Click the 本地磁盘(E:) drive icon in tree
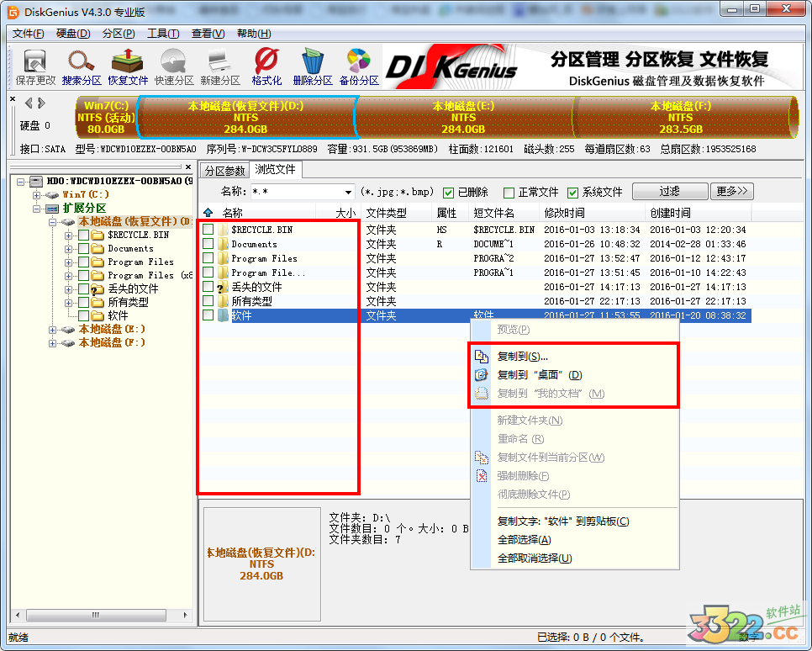The height and width of the screenshot is (651, 812). [x=68, y=329]
